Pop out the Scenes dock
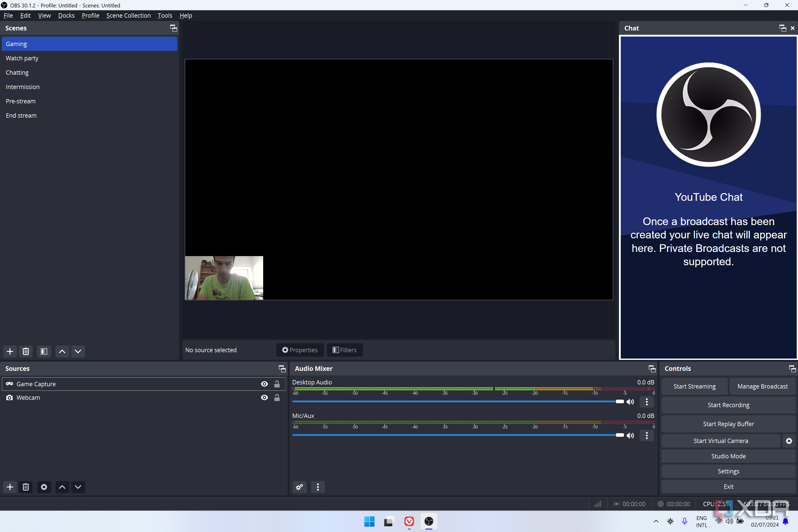The image size is (798, 532). 173,28
